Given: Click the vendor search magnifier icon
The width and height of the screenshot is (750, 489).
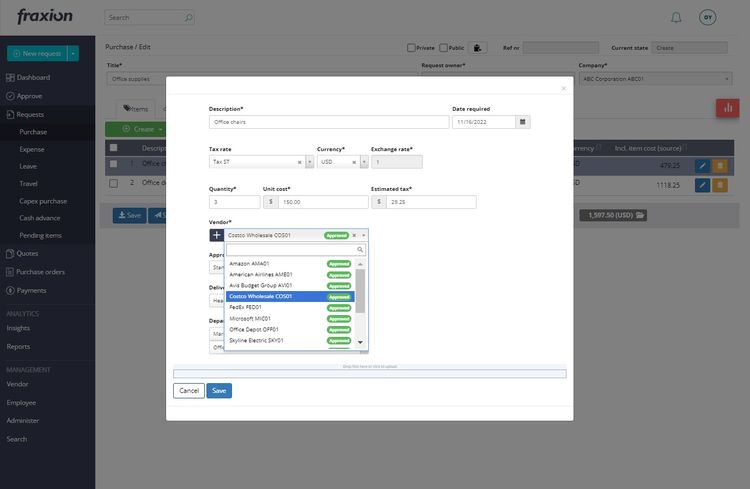Looking at the screenshot, I should point(360,250).
